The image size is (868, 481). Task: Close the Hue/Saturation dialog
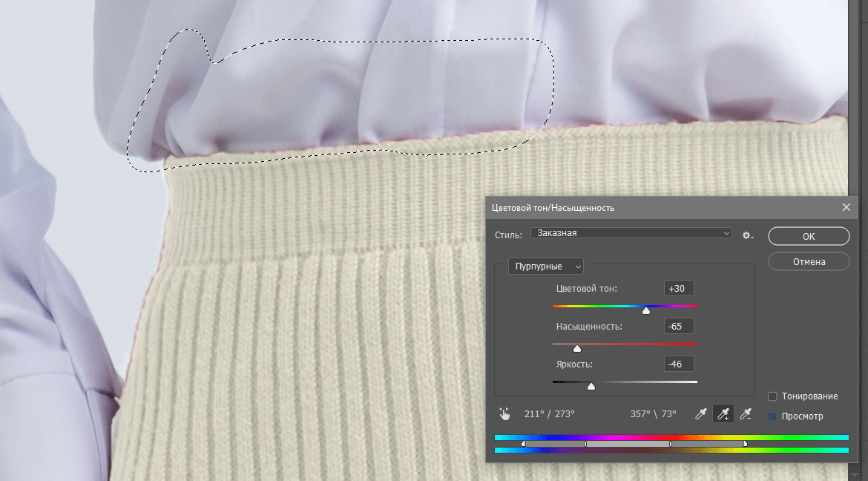846,207
